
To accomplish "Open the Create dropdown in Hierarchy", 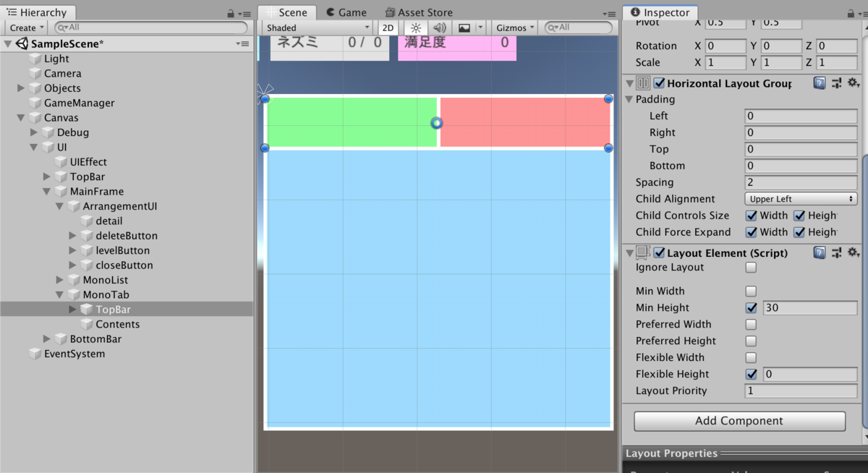I will click(27, 27).
